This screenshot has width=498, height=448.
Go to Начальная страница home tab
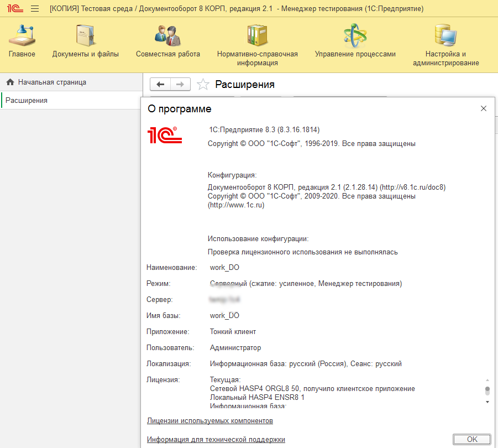(x=71, y=82)
